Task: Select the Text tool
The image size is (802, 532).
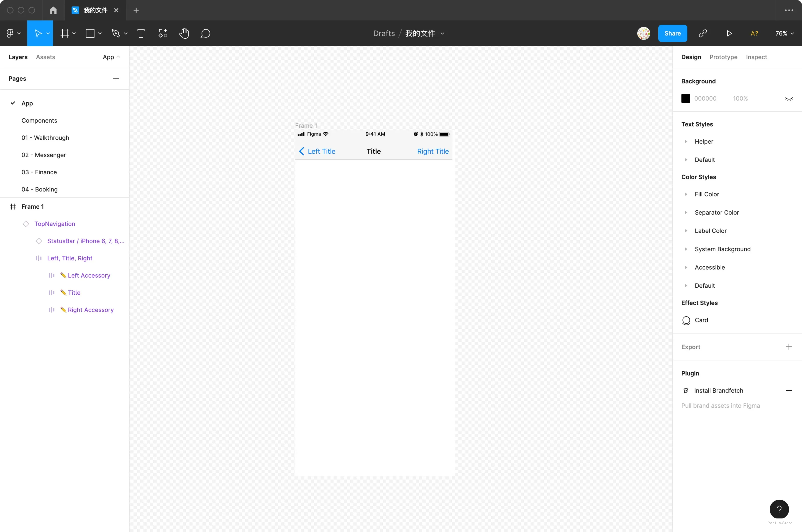Action: [x=141, y=33]
